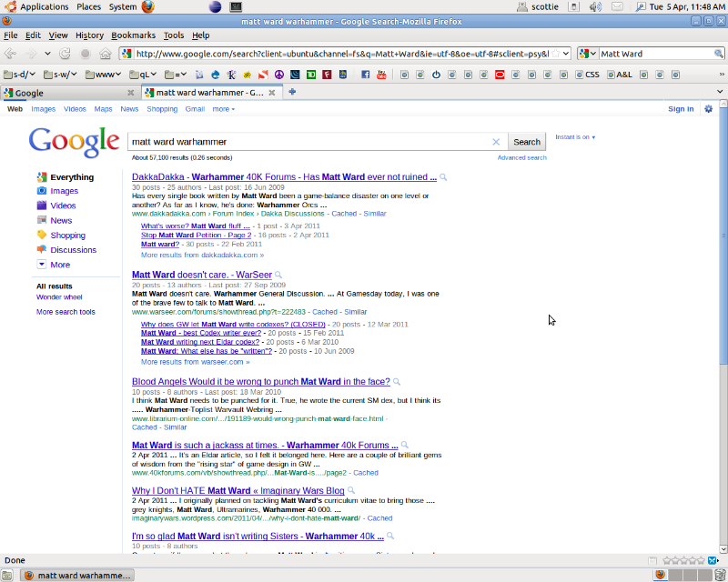Viewport: 728px width, 582px height.
Task: Open the Bookmarks menu
Action: [x=133, y=35]
